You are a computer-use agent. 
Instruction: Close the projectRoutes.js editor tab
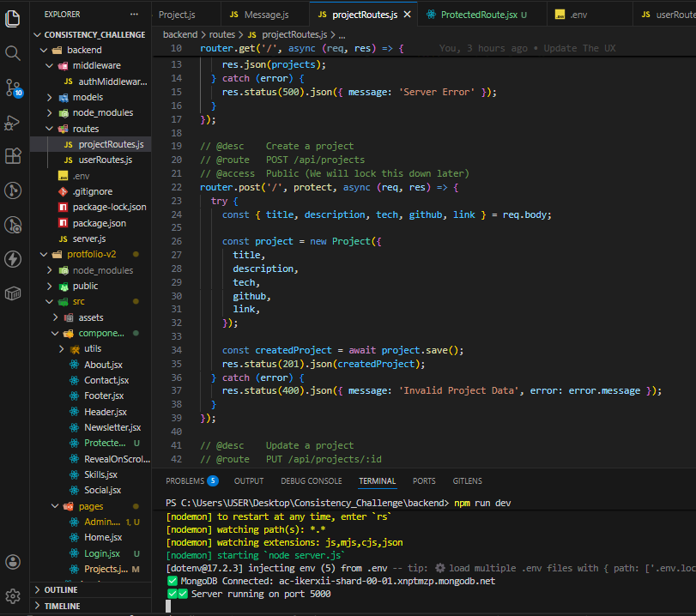tap(407, 15)
